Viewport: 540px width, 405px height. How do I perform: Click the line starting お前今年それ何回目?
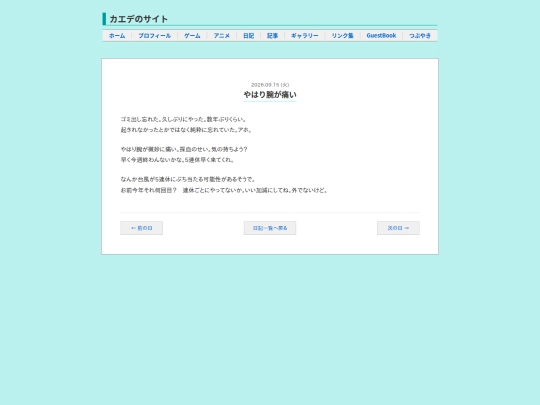(x=224, y=190)
